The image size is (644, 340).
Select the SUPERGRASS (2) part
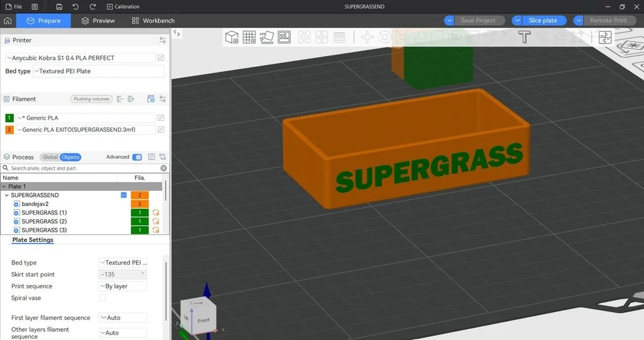click(x=44, y=221)
